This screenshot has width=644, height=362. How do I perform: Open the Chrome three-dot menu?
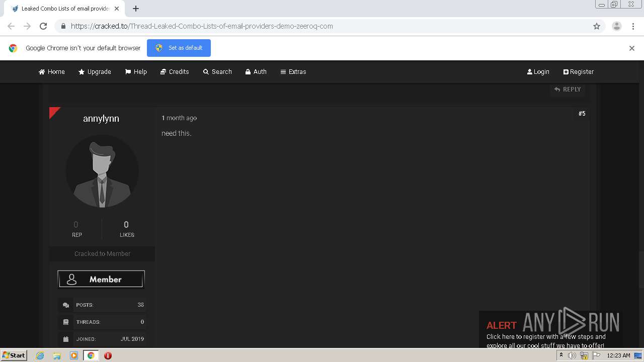coord(633,26)
